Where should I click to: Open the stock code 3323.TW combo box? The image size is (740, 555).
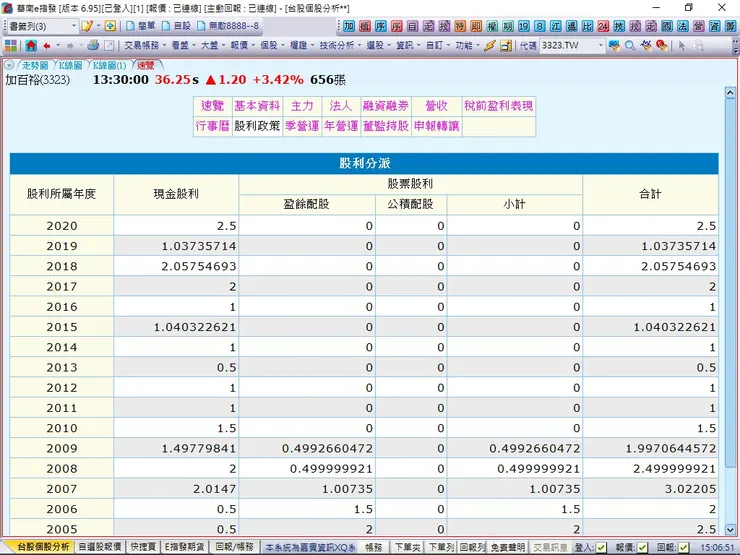tap(572, 46)
